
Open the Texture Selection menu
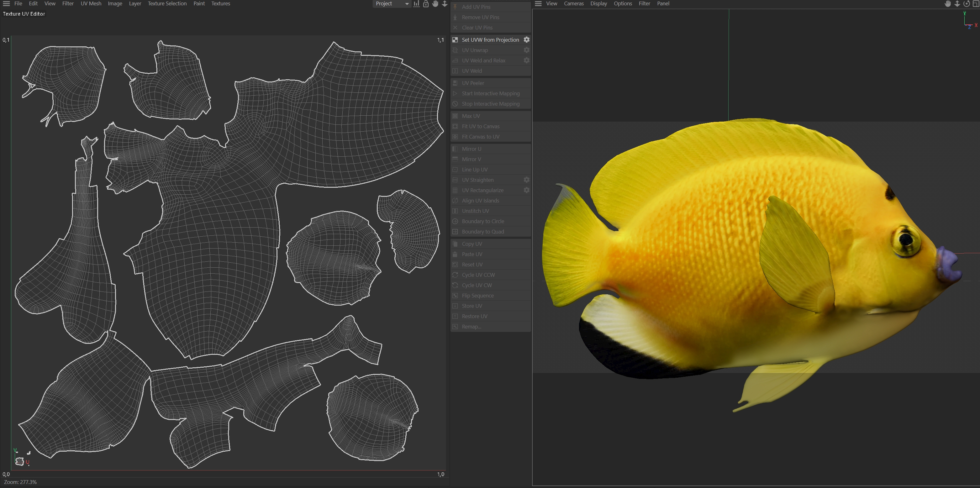coord(167,4)
